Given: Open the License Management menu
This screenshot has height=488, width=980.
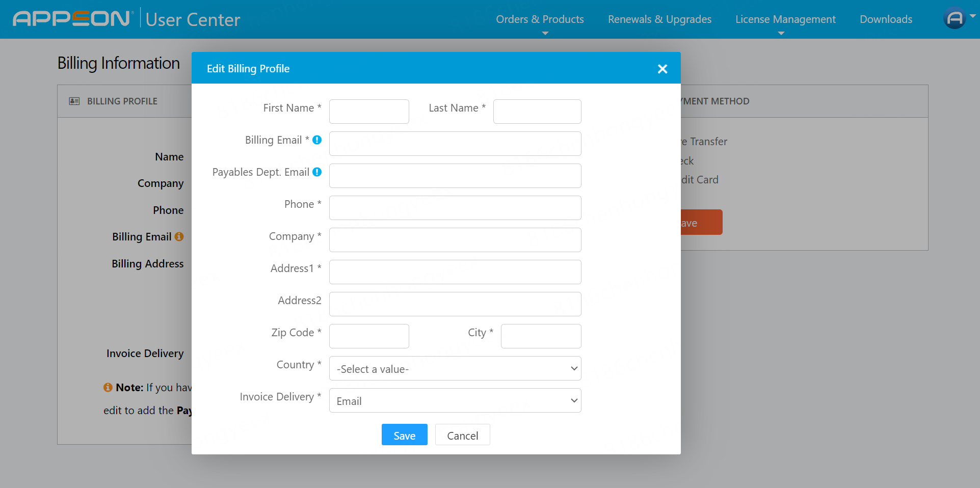Looking at the screenshot, I should pos(785,19).
